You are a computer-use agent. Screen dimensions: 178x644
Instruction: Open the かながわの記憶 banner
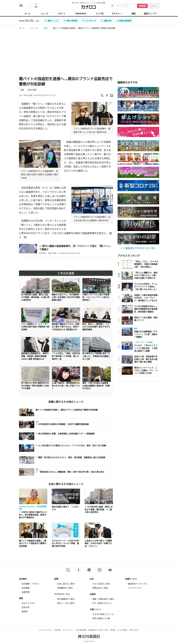point(138,239)
